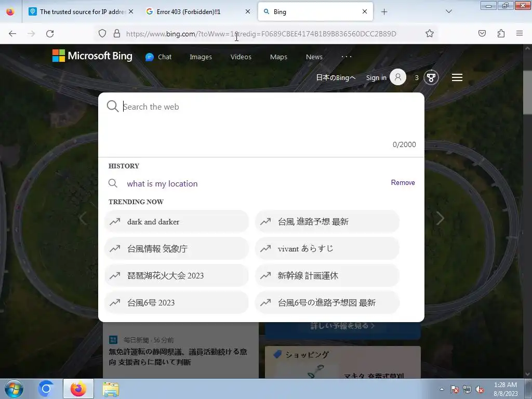Click the Action Center flag tray icon
Screen dimensions: 532x399
click(x=455, y=389)
